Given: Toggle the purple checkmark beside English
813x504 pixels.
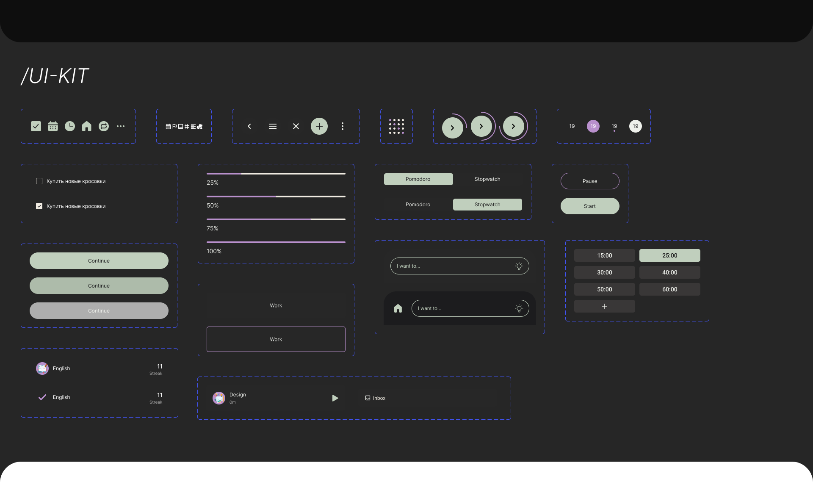Looking at the screenshot, I should 42,397.
